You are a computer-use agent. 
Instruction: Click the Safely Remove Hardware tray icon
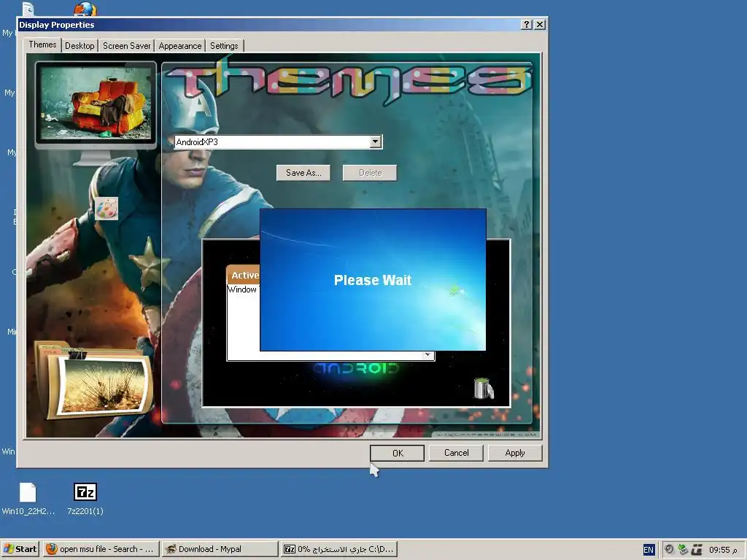click(683, 549)
